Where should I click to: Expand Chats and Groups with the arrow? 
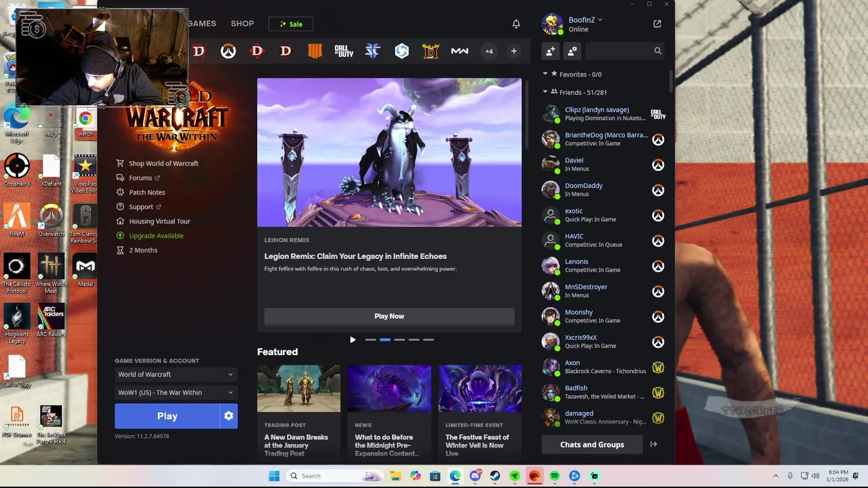tap(654, 445)
